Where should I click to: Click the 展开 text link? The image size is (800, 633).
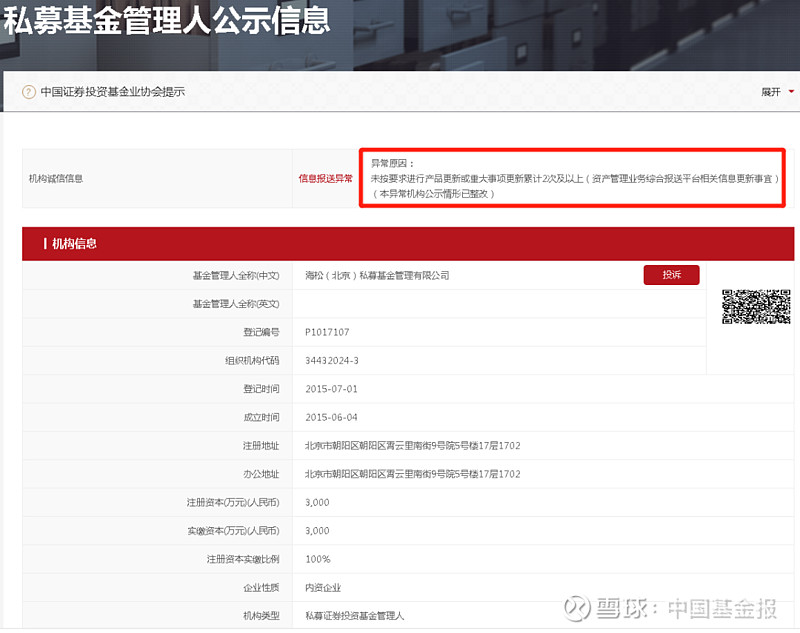coord(771,92)
